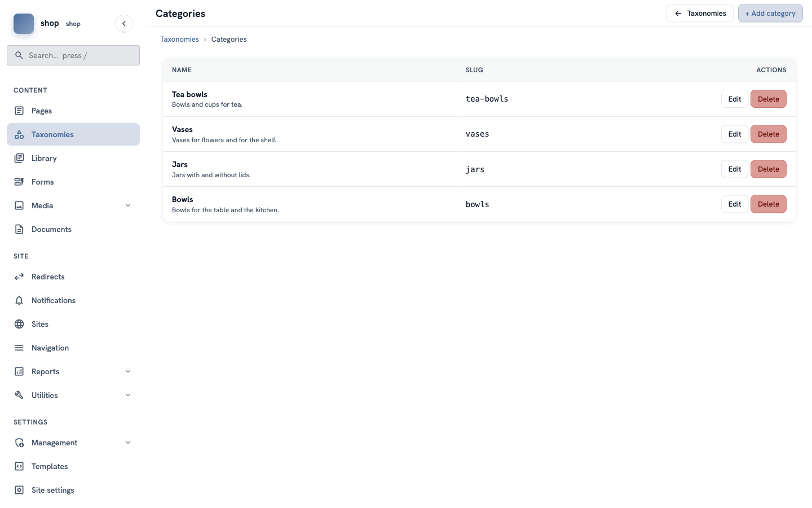The height and width of the screenshot is (508, 812).
Task: Click the Add category button
Action: pos(770,13)
